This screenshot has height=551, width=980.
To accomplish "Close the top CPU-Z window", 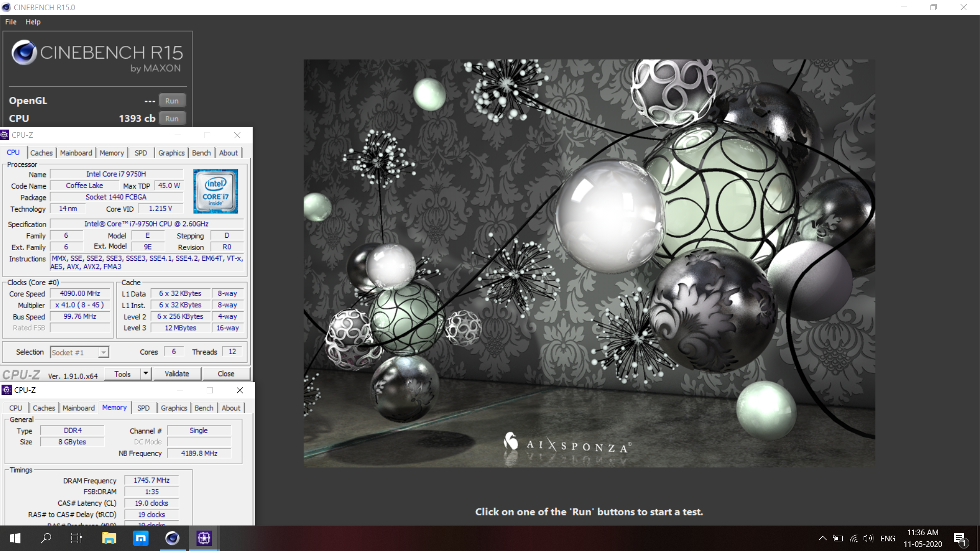I will pos(237,135).
